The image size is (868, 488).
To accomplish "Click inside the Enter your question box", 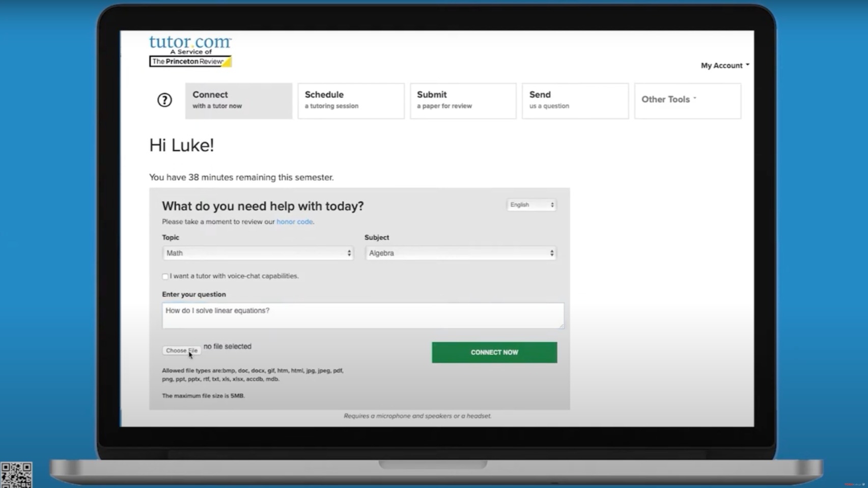I will tap(363, 315).
